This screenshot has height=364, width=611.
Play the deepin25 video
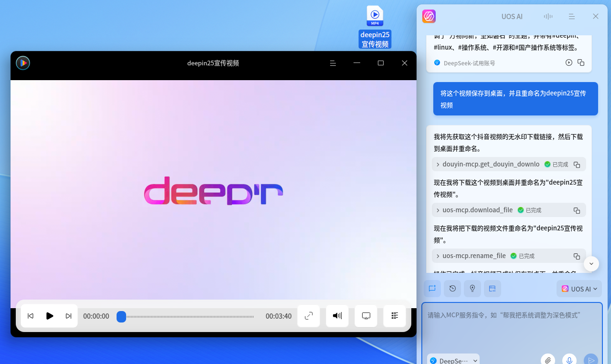50,316
